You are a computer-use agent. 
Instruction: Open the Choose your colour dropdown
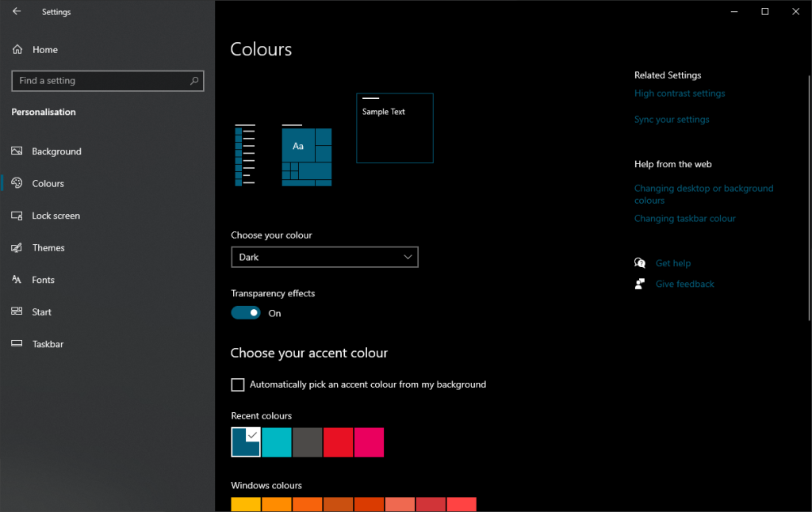(x=324, y=257)
